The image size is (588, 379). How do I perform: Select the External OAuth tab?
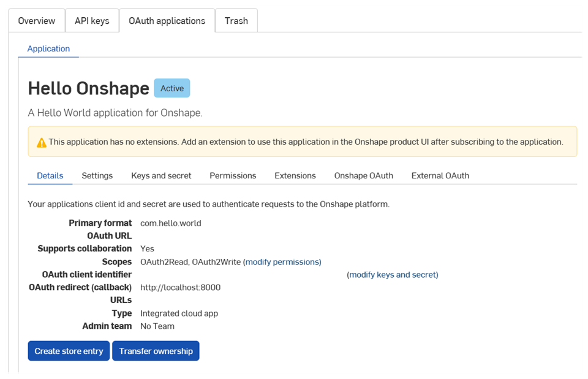(440, 176)
